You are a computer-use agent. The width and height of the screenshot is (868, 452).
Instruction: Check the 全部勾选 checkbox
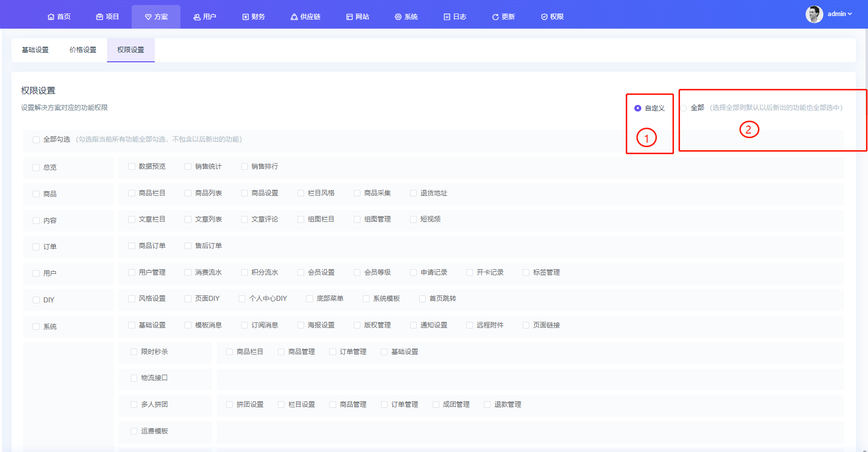tap(36, 140)
